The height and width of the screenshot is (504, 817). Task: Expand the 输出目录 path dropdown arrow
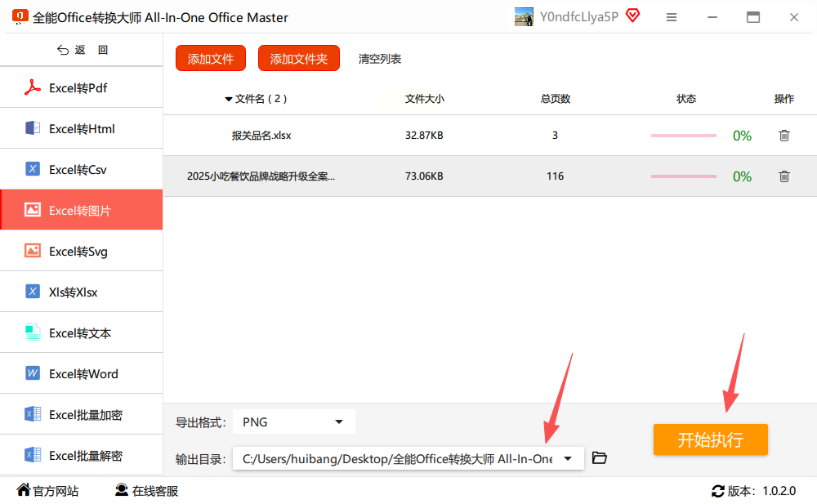pyautogui.click(x=568, y=458)
